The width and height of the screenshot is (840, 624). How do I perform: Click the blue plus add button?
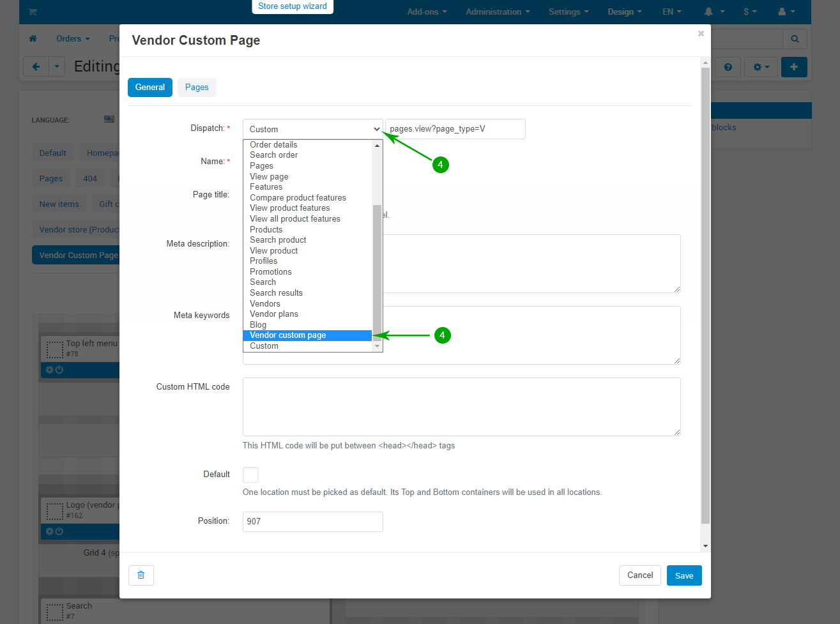tap(793, 66)
